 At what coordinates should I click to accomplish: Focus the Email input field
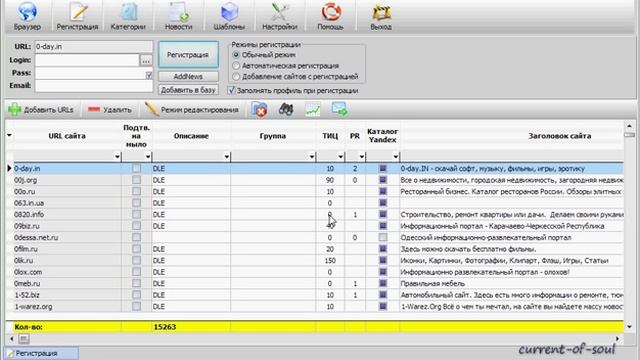coord(94,85)
